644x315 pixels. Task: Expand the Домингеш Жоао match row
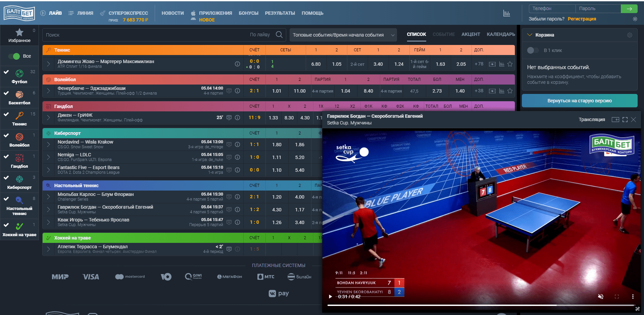point(48,64)
